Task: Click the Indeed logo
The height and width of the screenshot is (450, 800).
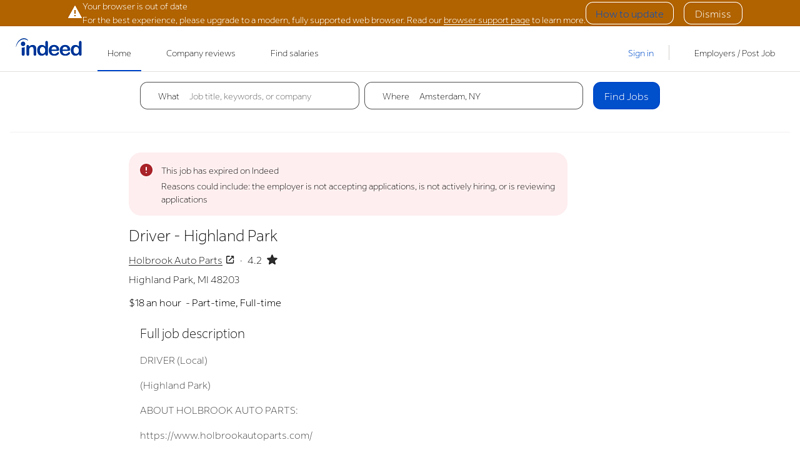Action: point(49,48)
